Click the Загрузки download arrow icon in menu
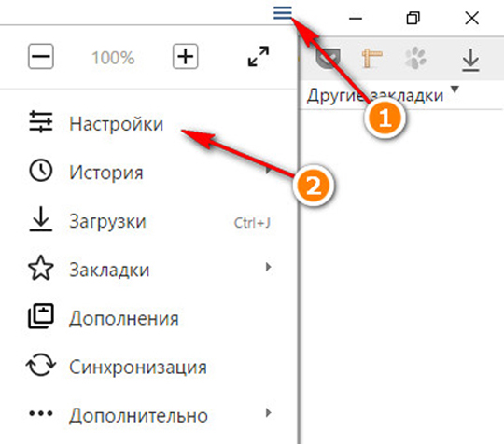The width and height of the screenshot is (504, 444). [41, 219]
